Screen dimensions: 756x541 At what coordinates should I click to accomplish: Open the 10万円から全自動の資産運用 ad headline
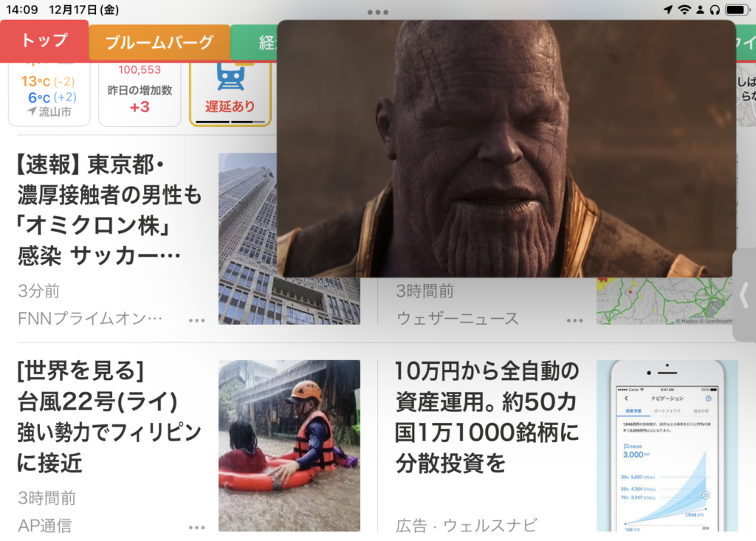[x=487, y=416]
